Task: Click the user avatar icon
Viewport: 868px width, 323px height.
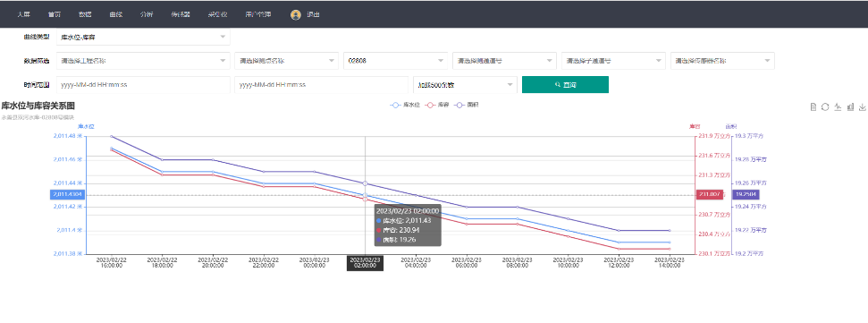Action: [296, 15]
